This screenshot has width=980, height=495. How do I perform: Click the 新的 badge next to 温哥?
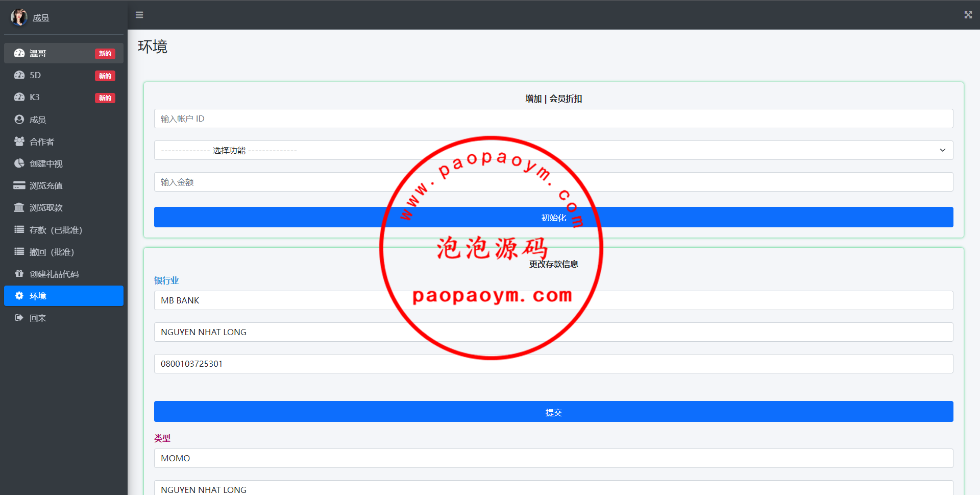click(105, 54)
